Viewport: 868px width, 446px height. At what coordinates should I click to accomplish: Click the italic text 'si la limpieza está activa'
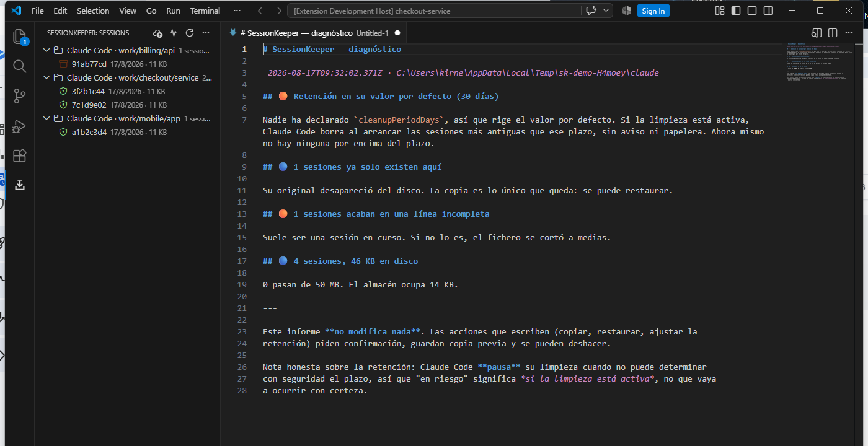[x=588, y=379]
